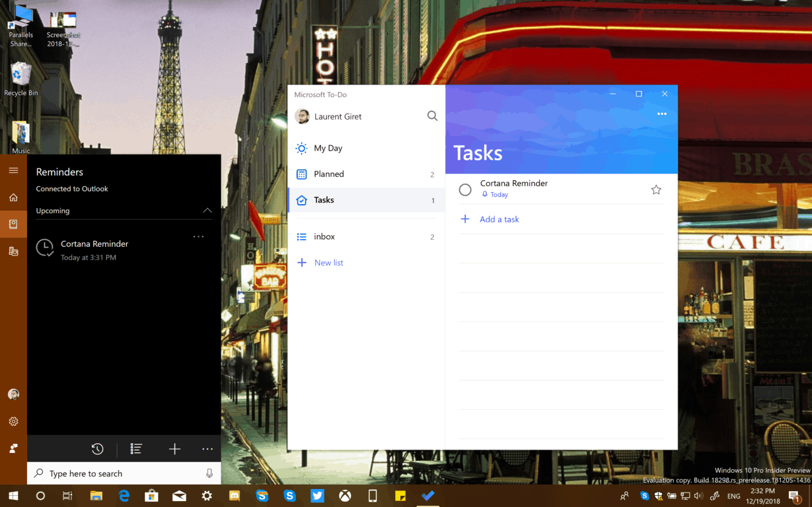
Task: Activate the microphone in search box
Action: click(209, 473)
